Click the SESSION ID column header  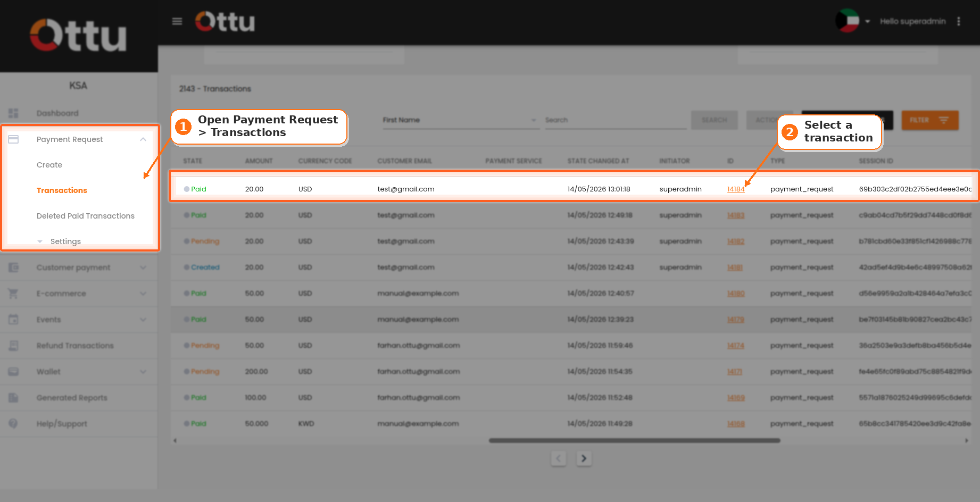(x=876, y=161)
